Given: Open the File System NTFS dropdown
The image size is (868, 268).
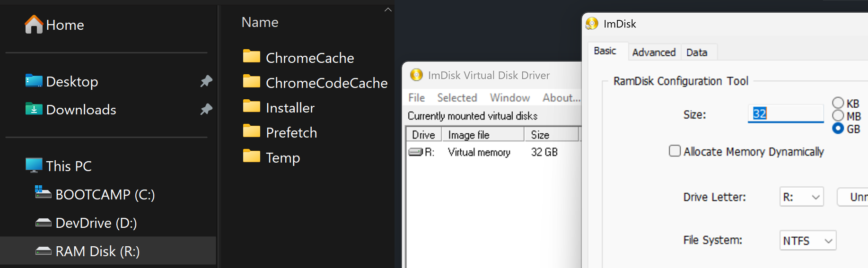Looking at the screenshot, I should coord(807,240).
